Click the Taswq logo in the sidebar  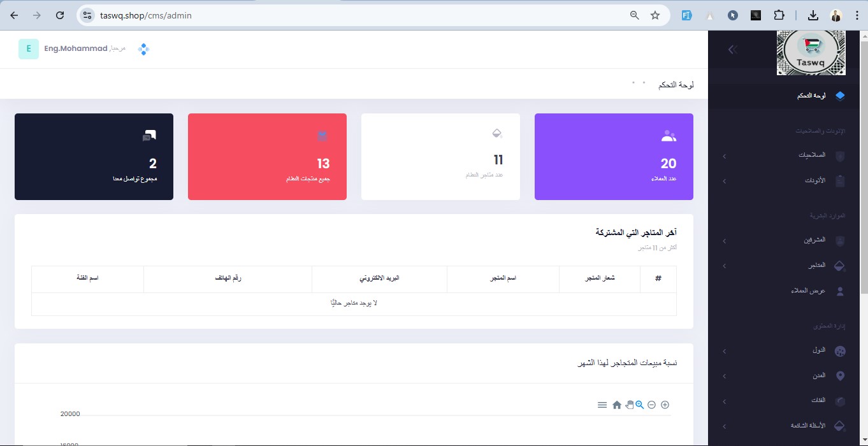811,53
